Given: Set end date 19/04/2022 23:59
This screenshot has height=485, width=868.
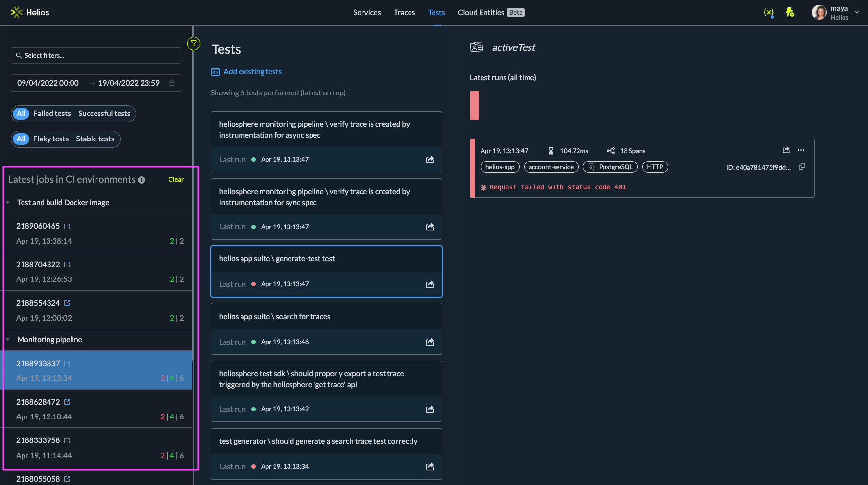Looking at the screenshot, I should [129, 83].
